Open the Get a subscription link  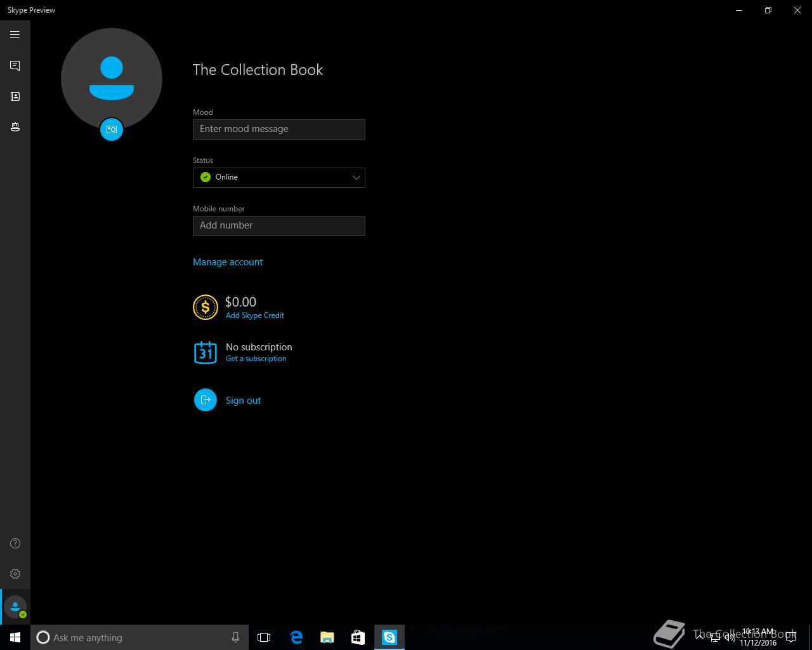point(256,359)
